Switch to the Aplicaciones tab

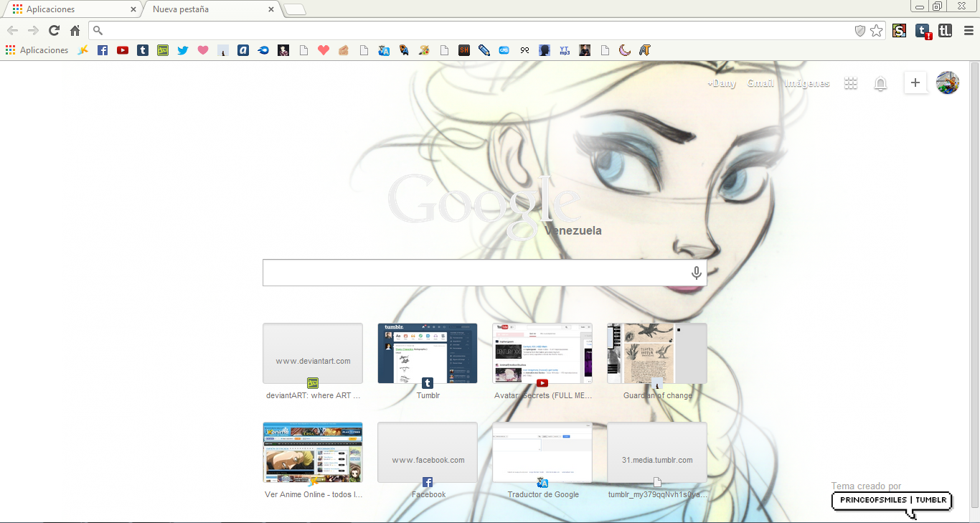coord(72,9)
